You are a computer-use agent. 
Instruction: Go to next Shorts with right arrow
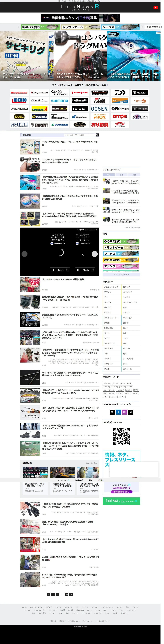pyautogui.click(x=95, y=254)
